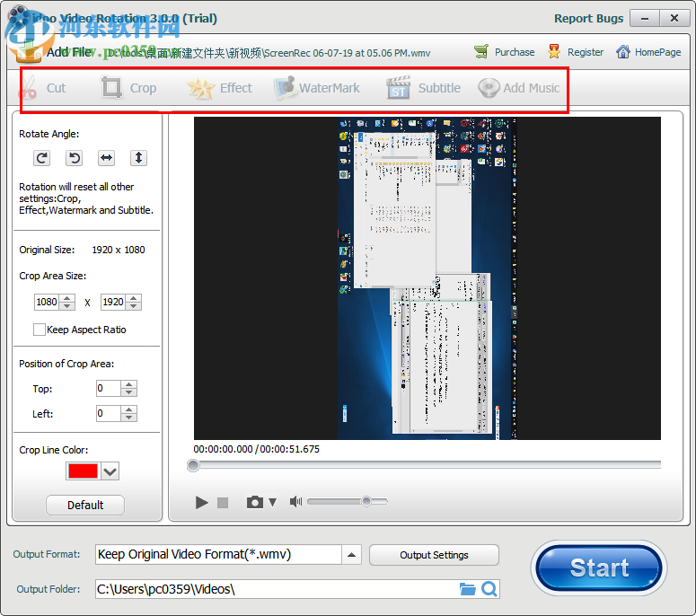Mute audio with the speaker icon
The height and width of the screenshot is (616, 696).
coord(295,501)
